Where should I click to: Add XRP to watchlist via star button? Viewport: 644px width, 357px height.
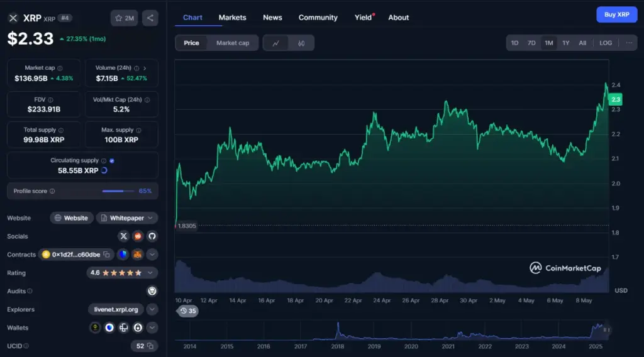tap(125, 18)
